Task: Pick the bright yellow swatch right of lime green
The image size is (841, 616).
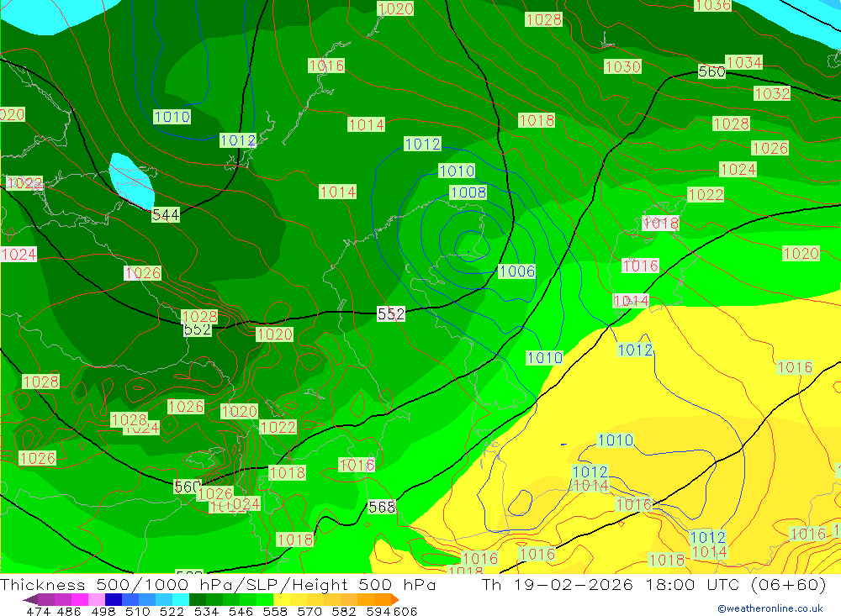Action: [x=282, y=599]
